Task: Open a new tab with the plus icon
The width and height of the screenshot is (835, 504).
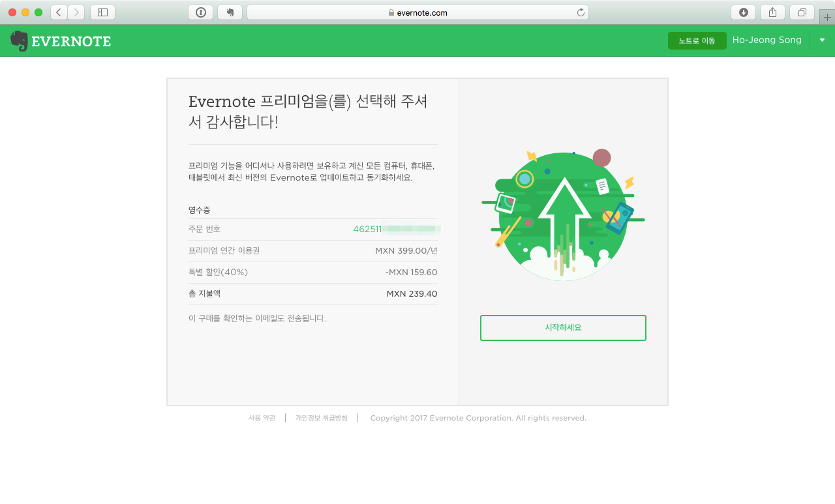Action: coord(827,16)
